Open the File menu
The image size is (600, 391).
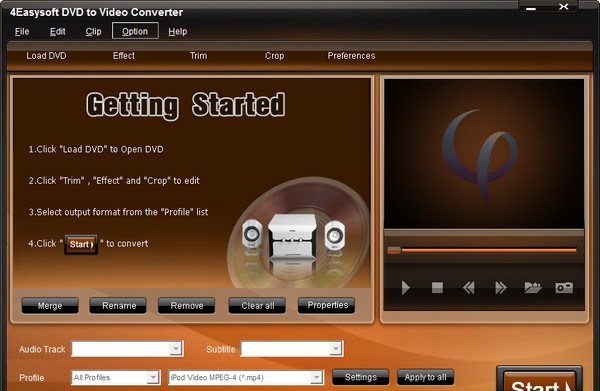22,31
